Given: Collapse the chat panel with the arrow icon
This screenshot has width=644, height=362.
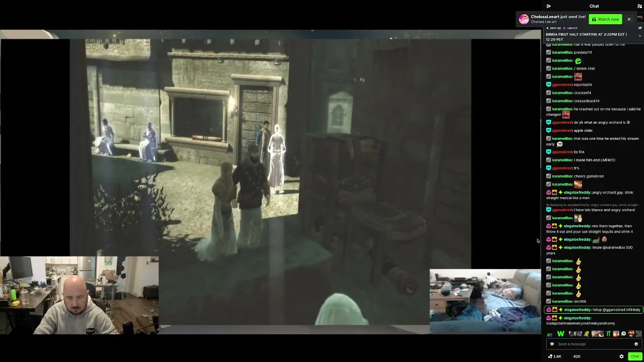Looking at the screenshot, I should click(548, 6).
